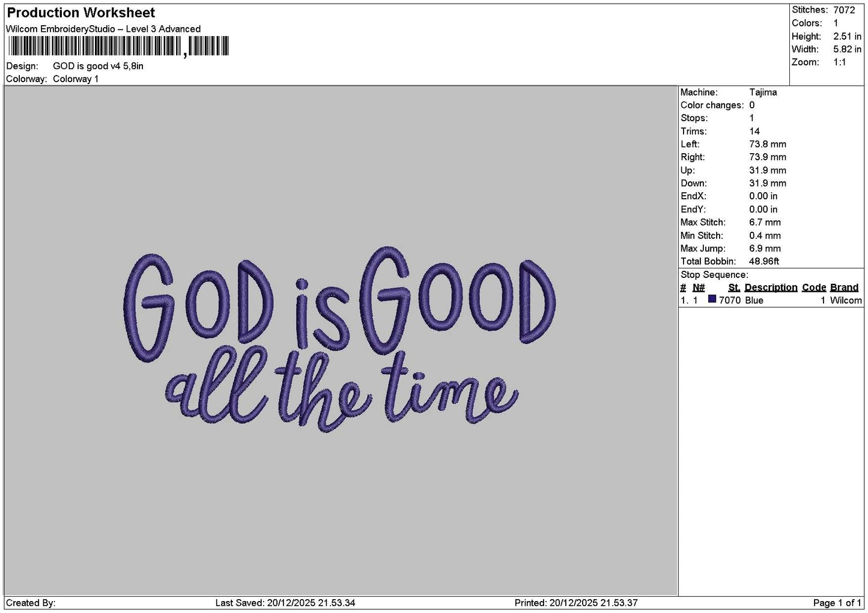This screenshot has width=868, height=613.
Task: Click the 'St.' column header
Action: [x=734, y=288]
